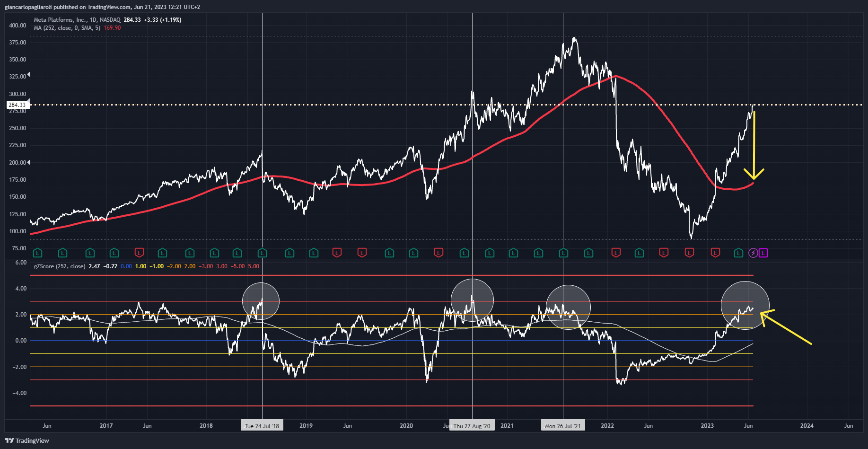Click the earnings icon on the Jul '21 line
This screenshot has width=868, height=449.
pos(563,253)
